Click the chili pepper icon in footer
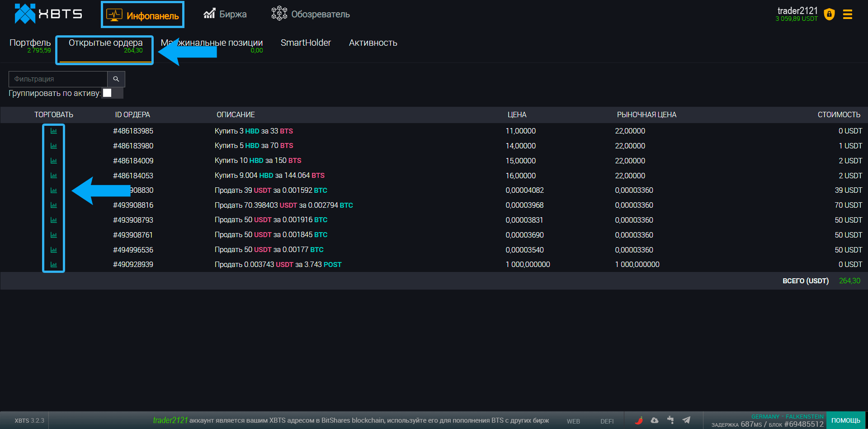 (x=639, y=420)
